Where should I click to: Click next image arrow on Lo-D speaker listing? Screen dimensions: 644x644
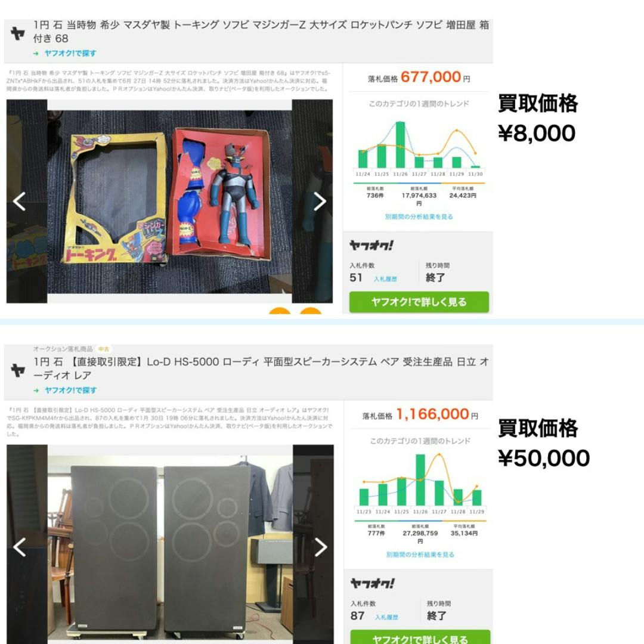[320, 547]
